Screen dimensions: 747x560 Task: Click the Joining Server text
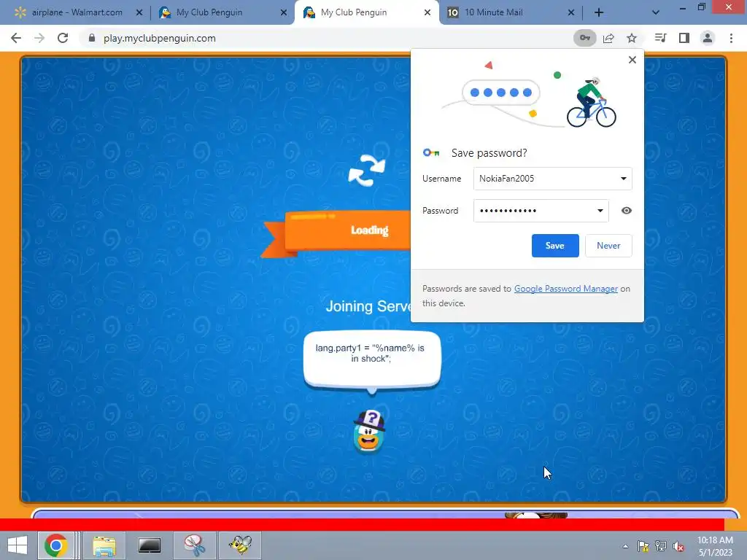tap(368, 306)
